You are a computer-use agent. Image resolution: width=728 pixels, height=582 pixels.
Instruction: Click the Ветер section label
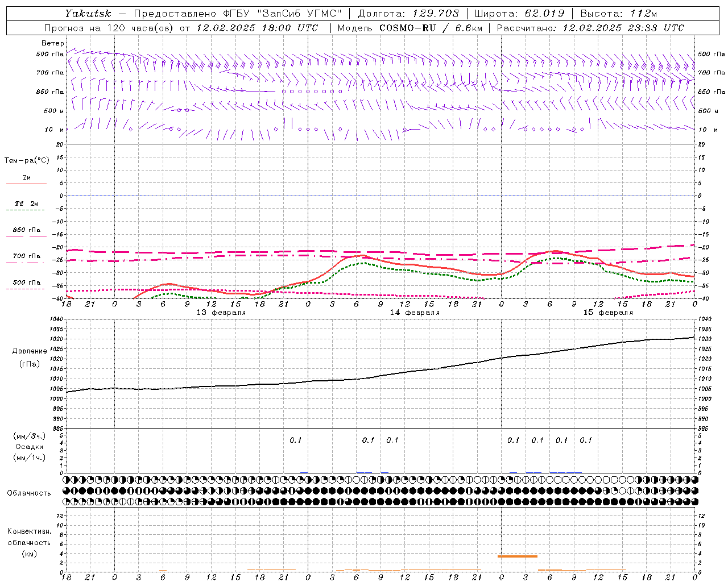point(52,43)
